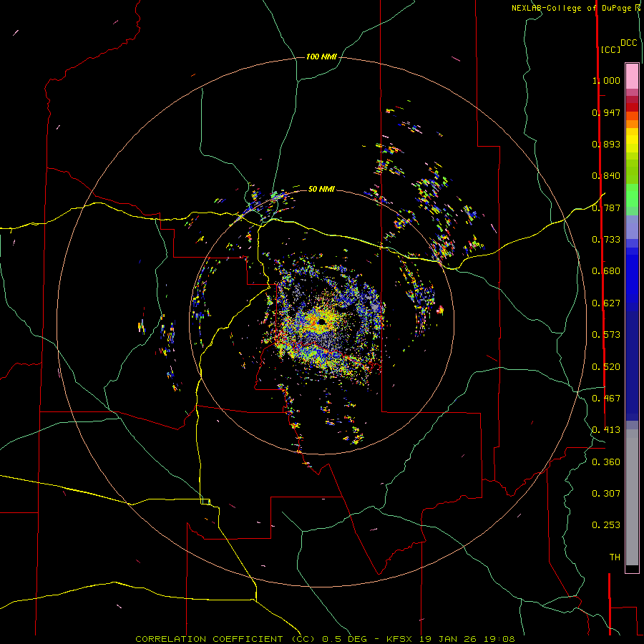The image size is (644, 644).
Task: Click the 0.307 color scale value
Action: coord(606,494)
